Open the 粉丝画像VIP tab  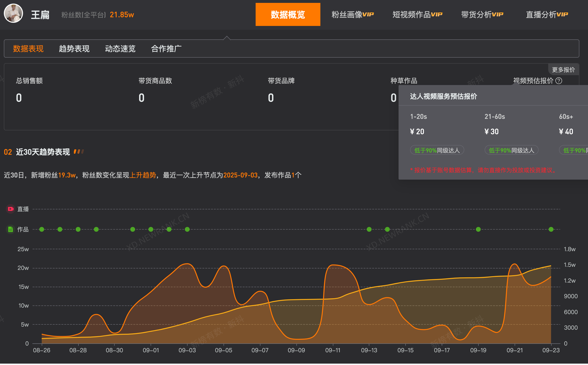point(353,14)
